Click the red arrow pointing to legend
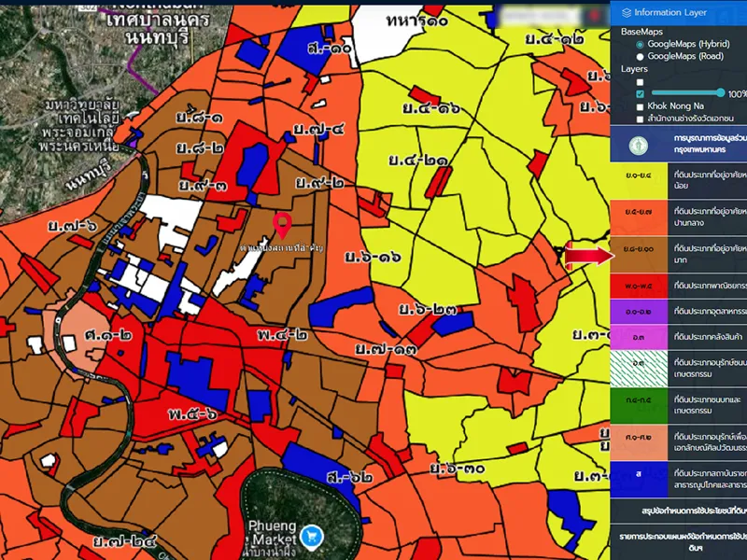Image resolution: width=747 pixels, height=560 pixels. pos(585,255)
